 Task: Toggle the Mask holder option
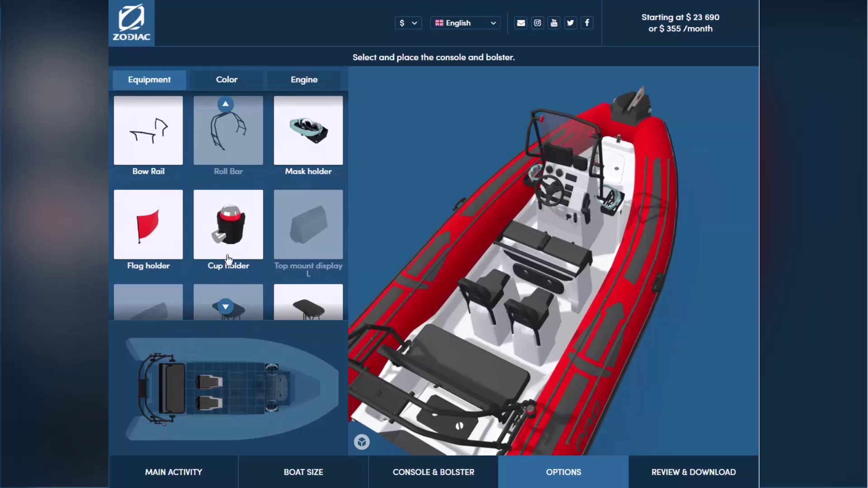point(308,131)
